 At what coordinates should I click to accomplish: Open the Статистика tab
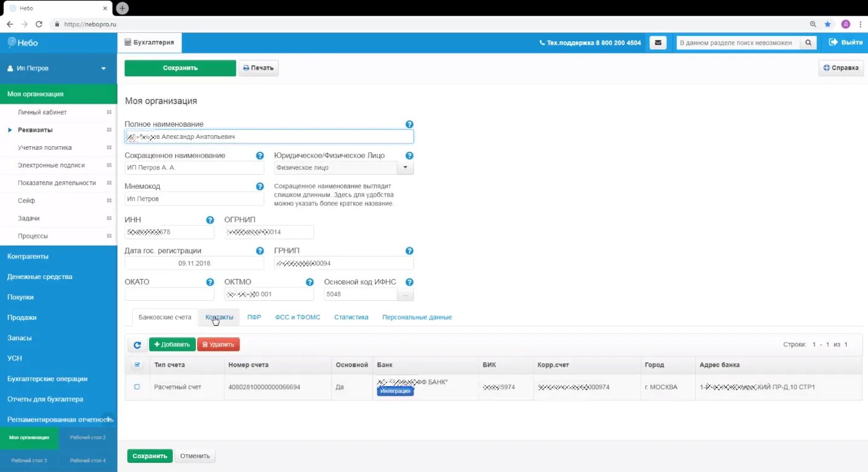[351, 317]
